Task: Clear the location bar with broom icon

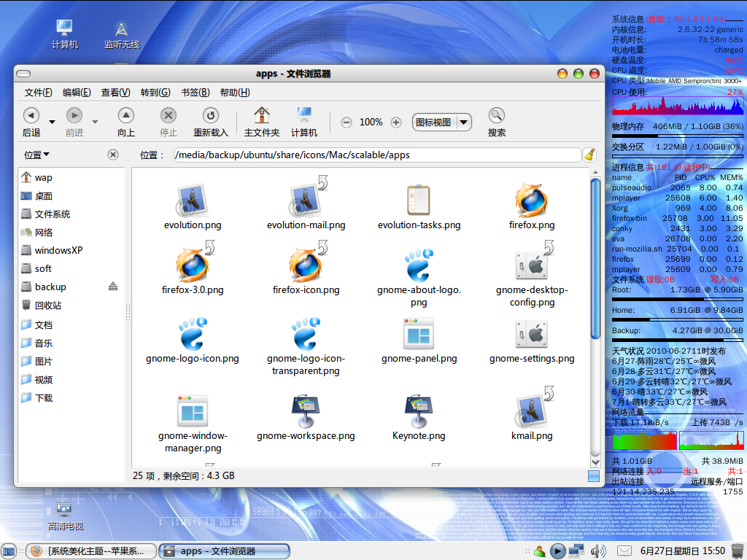Action: pyautogui.click(x=589, y=155)
